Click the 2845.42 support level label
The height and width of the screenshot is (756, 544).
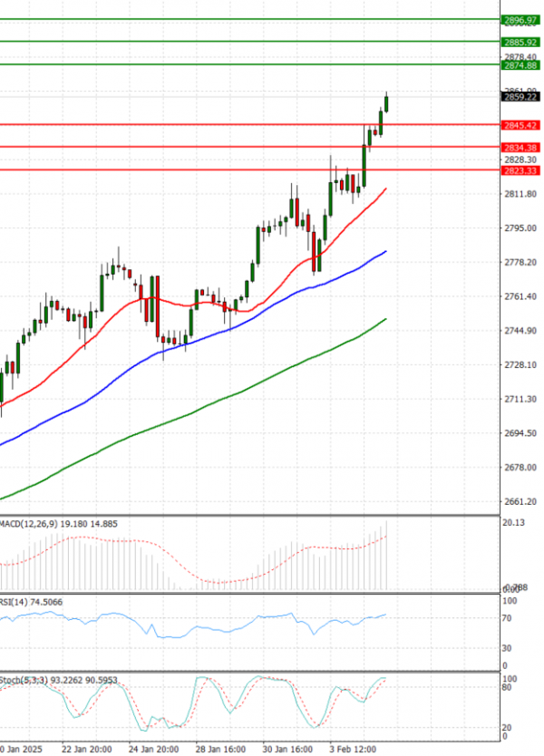tap(520, 125)
